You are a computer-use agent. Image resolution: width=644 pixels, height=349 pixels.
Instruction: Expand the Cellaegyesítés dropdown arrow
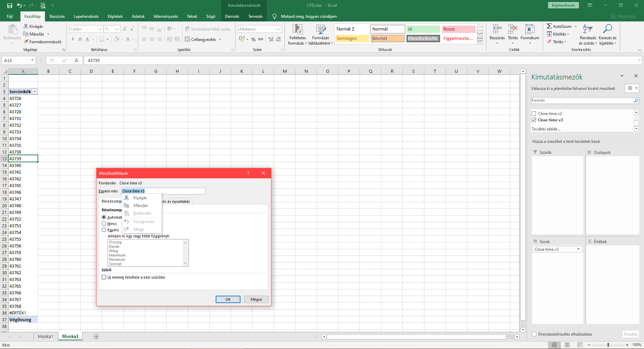click(220, 40)
